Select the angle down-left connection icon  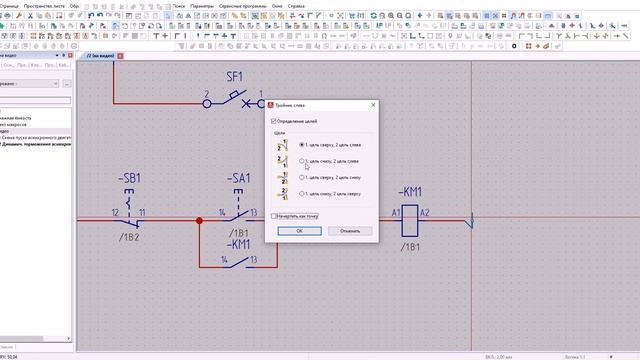click(530, 36)
